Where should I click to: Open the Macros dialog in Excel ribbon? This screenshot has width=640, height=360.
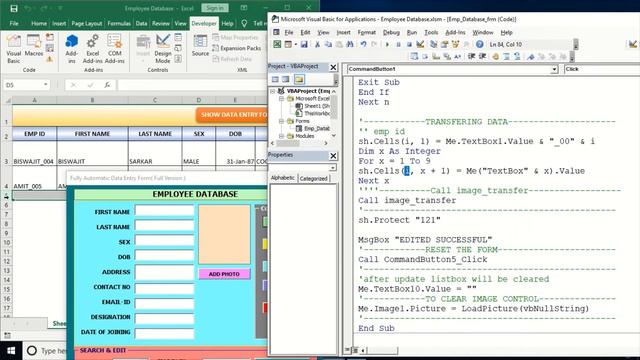click(x=33, y=45)
